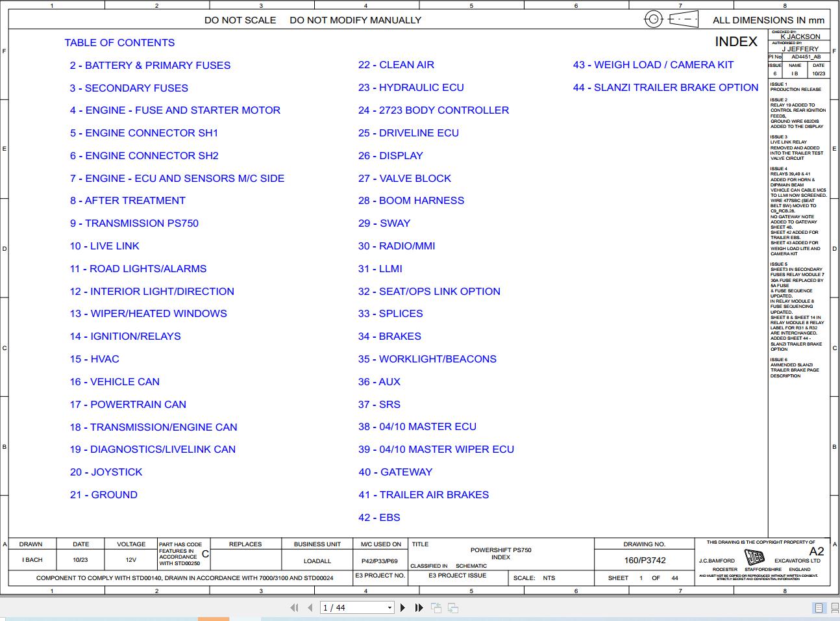
Task: Advance to the next page
Action: point(402,608)
